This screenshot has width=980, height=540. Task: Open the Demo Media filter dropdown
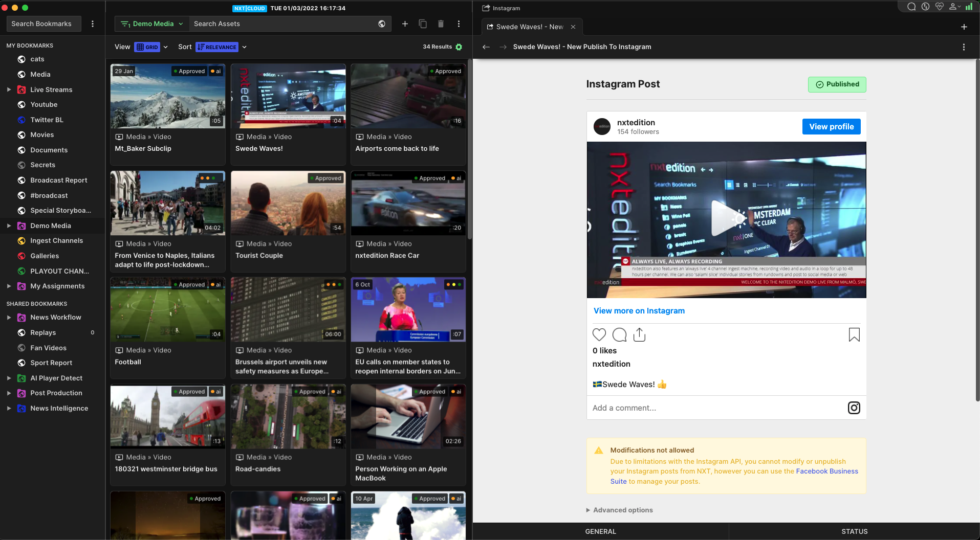[151, 24]
